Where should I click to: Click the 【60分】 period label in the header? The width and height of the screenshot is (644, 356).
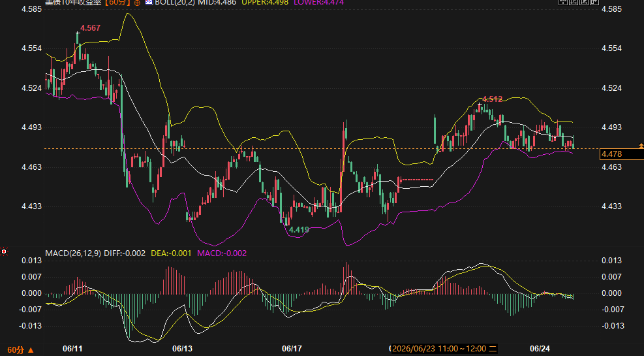pos(117,2)
